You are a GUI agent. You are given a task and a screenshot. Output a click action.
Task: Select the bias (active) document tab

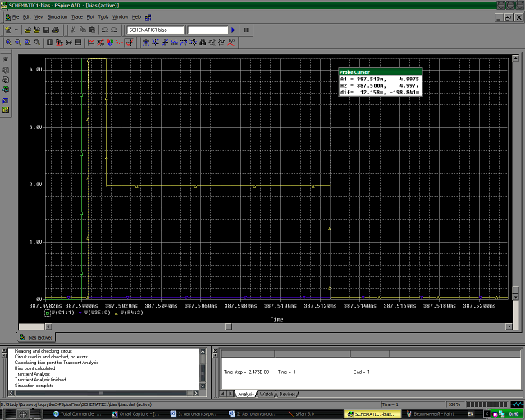pos(38,337)
